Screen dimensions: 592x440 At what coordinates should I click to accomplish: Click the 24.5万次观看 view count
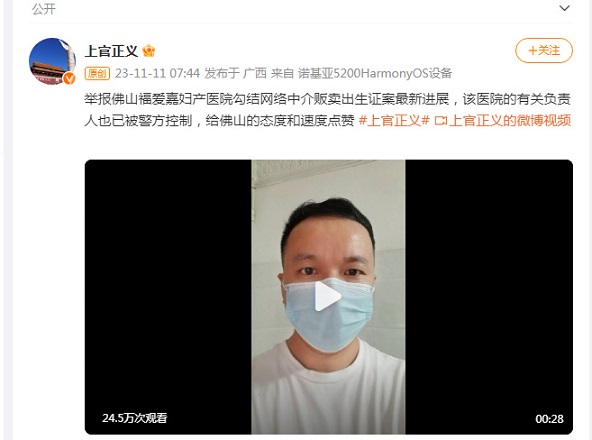click(134, 418)
